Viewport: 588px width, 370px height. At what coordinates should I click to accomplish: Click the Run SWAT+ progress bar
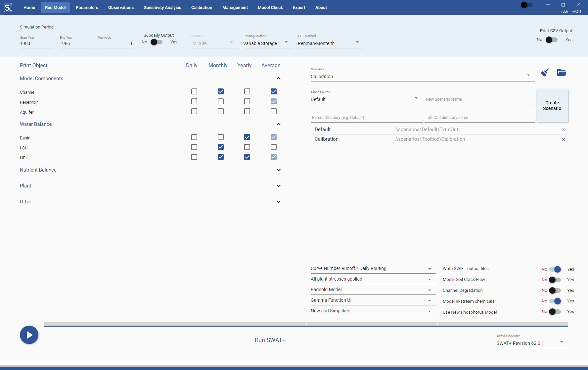coord(306,325)
